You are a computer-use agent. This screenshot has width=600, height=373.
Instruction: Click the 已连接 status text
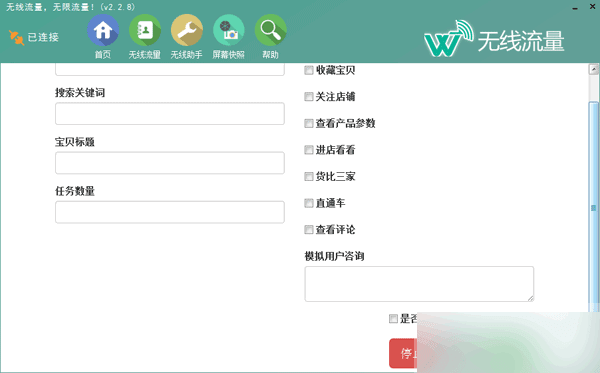[43, 37]
